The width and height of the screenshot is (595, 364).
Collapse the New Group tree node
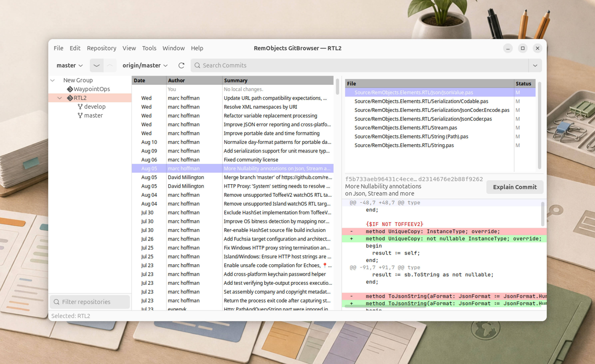pos(53,80)
